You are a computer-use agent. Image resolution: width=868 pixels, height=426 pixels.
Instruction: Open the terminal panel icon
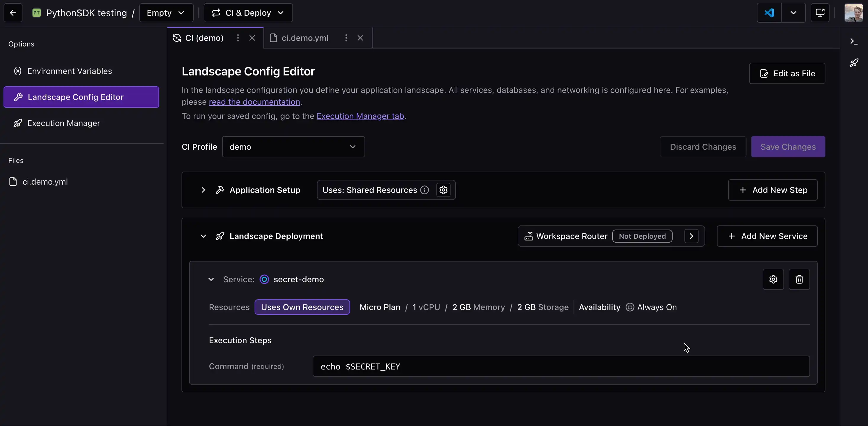click(x=854, y=41)
